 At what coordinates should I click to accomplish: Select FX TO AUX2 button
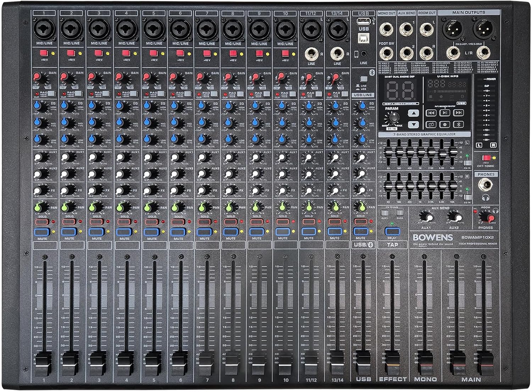point(400,212)
